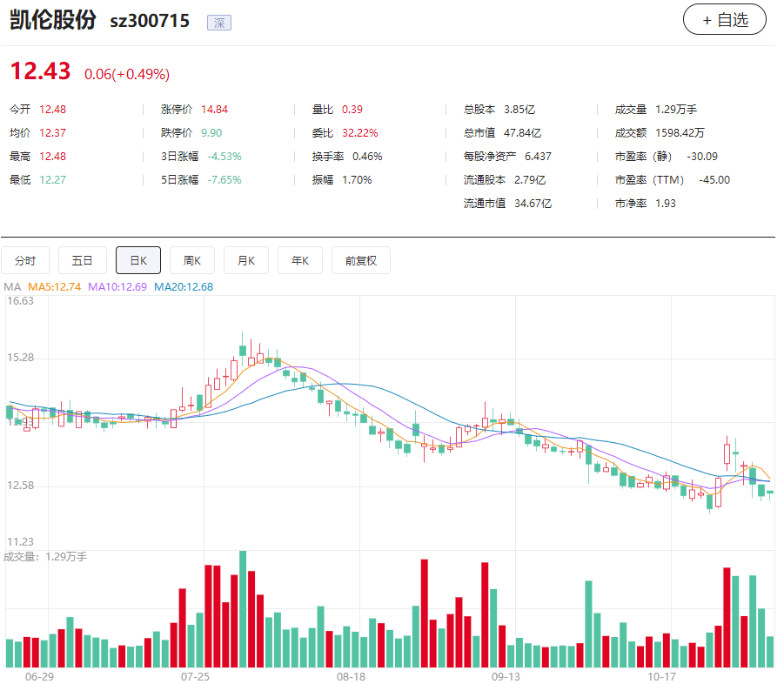Open the 年K yearly chart
This screenshot has height=684, width=784.
click(x=300, y=260)
